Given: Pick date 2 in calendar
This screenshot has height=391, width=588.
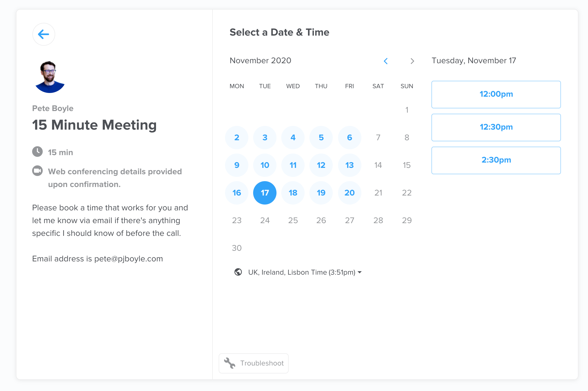Looking at the screenshot, I should point(237,137).
